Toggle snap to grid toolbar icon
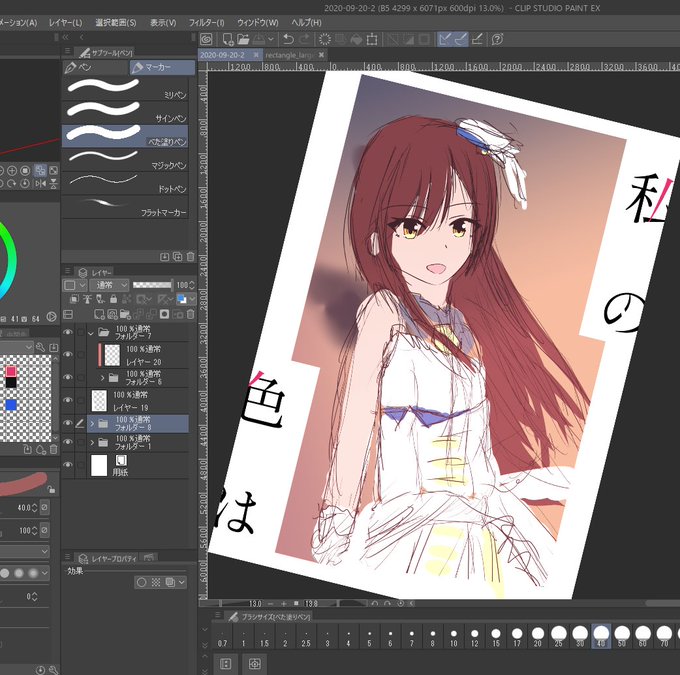The image size is (680, 675). pyautogui.click(x=477, y=39)
